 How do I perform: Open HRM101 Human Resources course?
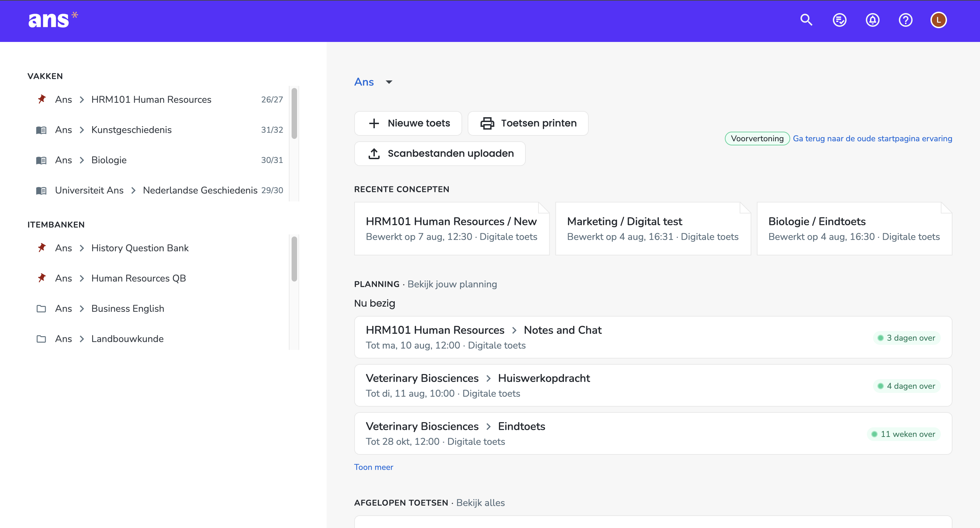[151, 99]
